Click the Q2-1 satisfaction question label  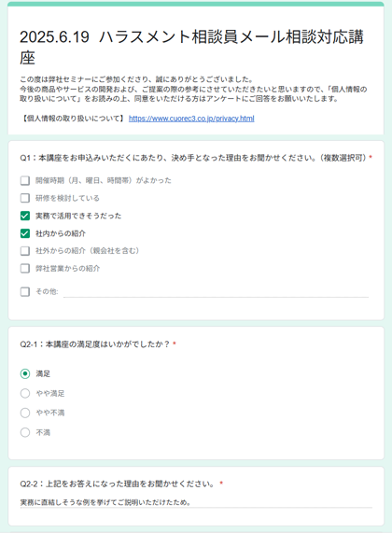pos(95,344)
